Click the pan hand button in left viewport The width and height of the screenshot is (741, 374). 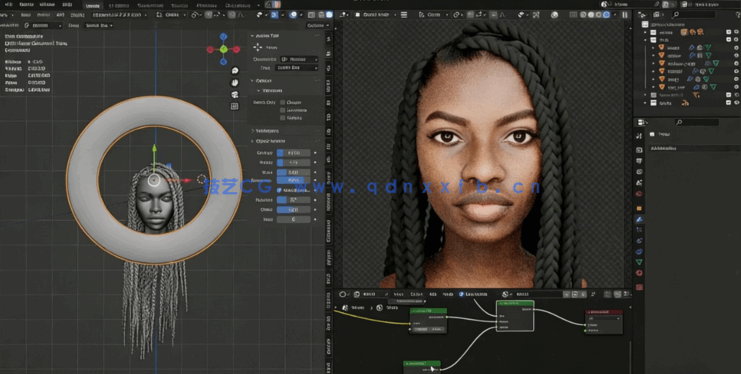235,83
